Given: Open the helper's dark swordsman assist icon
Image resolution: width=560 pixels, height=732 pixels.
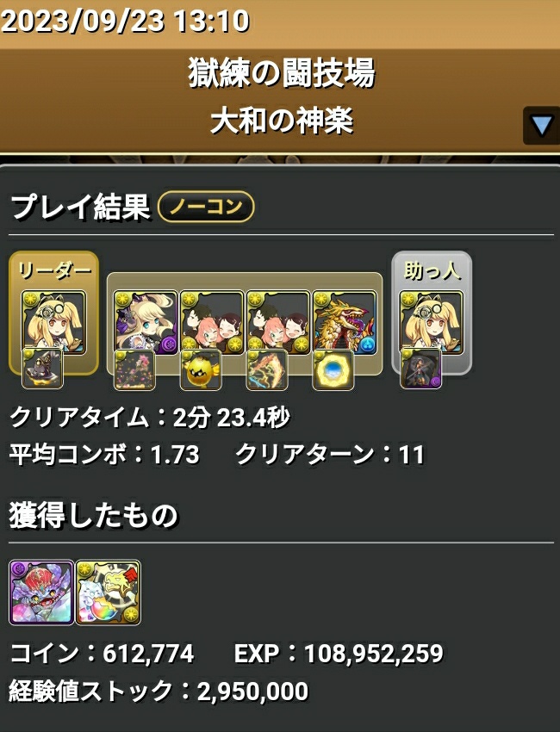Looking at the screenshot, I should click(420, 369).
